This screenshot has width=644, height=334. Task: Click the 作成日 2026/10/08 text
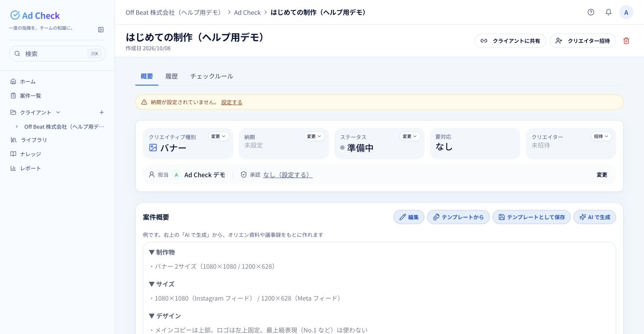(x=148, y=48)
